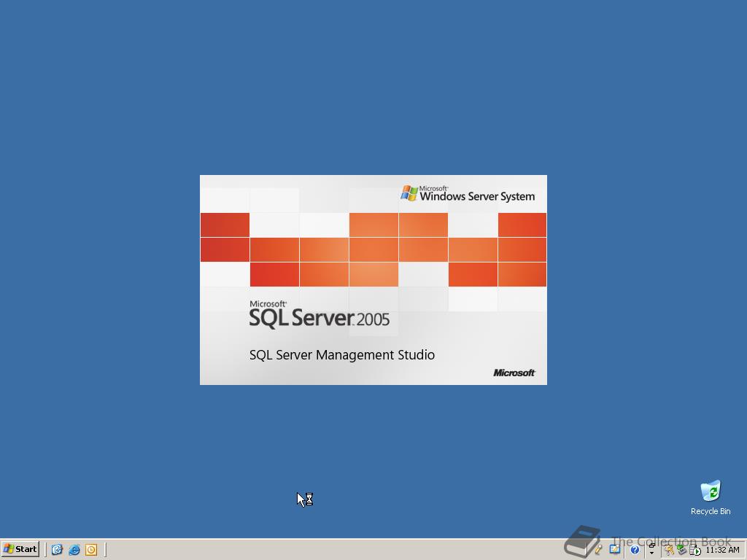Image resolution: width=747 pixels, height=560 pixels.
Task: Click the Show Desktop quick launch icon
Action: coord(57,550)
